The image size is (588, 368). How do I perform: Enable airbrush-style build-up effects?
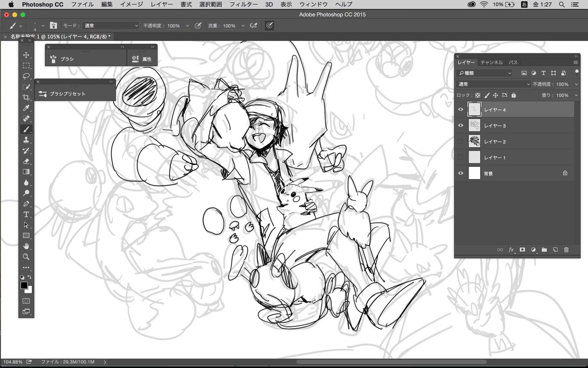[254, 26]
